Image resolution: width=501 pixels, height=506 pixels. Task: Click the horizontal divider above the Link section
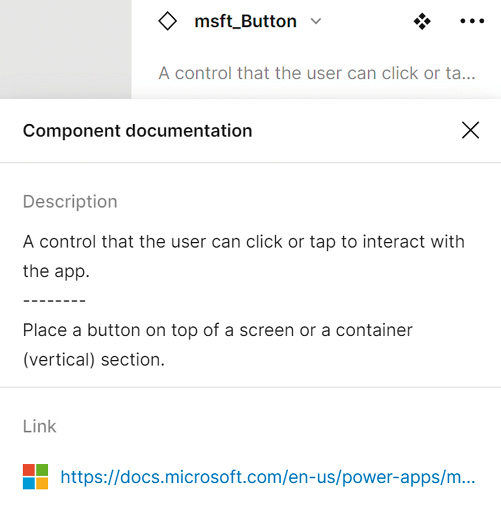pyautogui.click(x=250, y=387)
